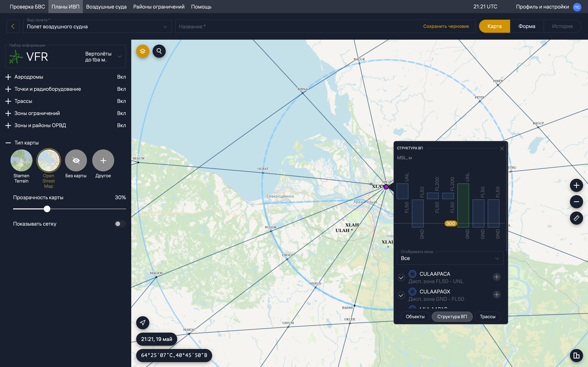
Task: Add CULAAPACA zone with plus icon
Action: pos(497,277)
